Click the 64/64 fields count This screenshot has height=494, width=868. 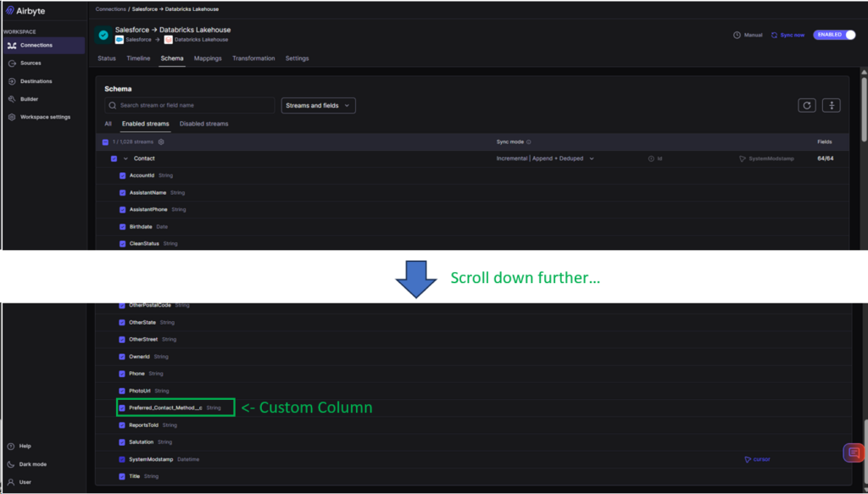826,158
